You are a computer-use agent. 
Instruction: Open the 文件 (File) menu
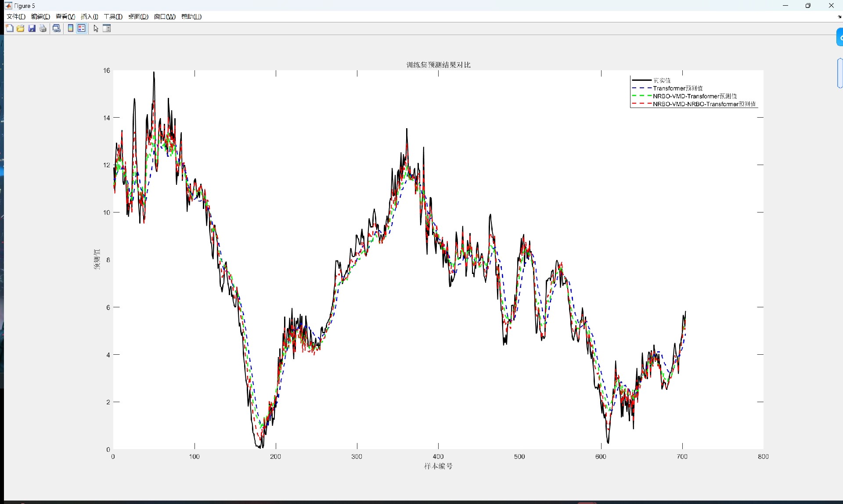(x=16, y=17)
